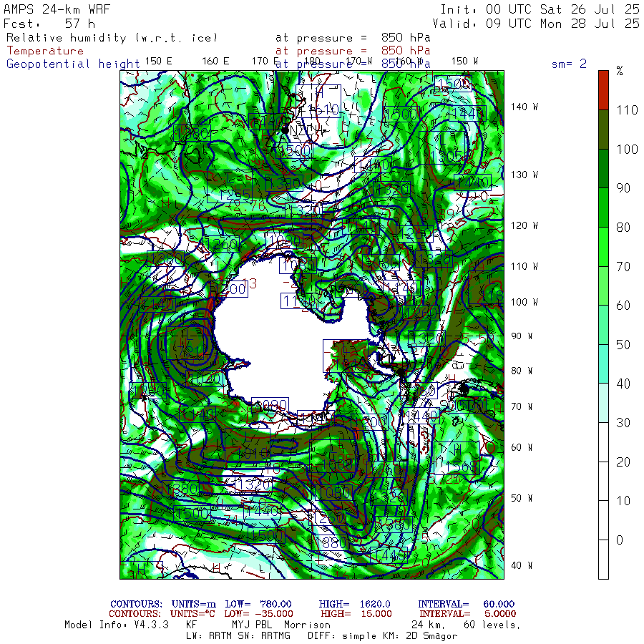Click the '160 E' longitude label
644x644 pixels.
click(215, 61)
